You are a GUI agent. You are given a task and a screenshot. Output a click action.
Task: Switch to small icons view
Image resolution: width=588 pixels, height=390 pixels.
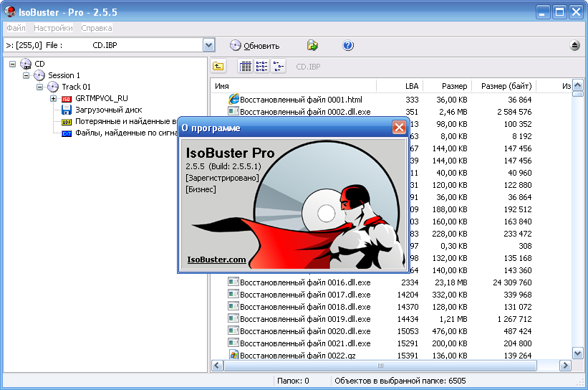pos(261,67)
